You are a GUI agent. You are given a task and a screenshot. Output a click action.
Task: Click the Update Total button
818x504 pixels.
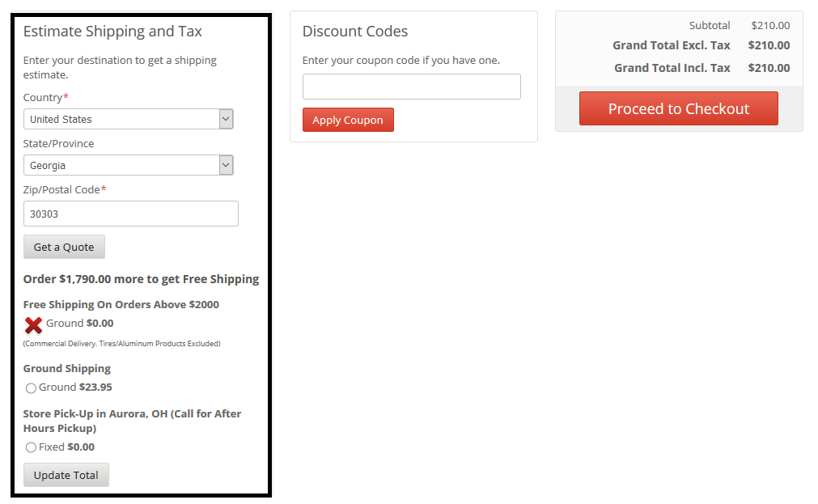66,475
